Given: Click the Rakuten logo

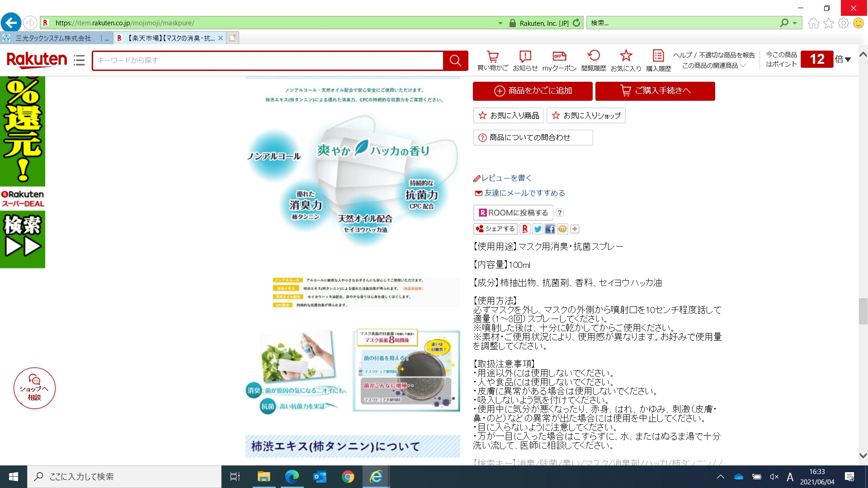Looking at the screenshot, I should (x=37, y=60).
